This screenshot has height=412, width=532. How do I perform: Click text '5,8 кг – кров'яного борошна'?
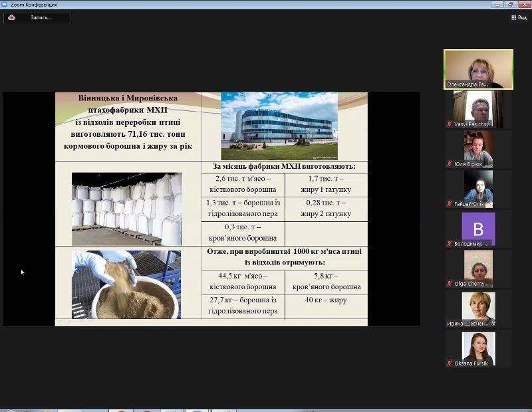(x=327, y=281)
